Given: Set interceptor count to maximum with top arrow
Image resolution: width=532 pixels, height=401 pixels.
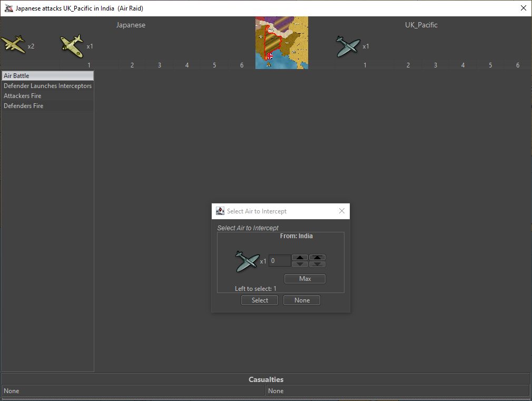Looking at the screenshot, I should [317, 258].
